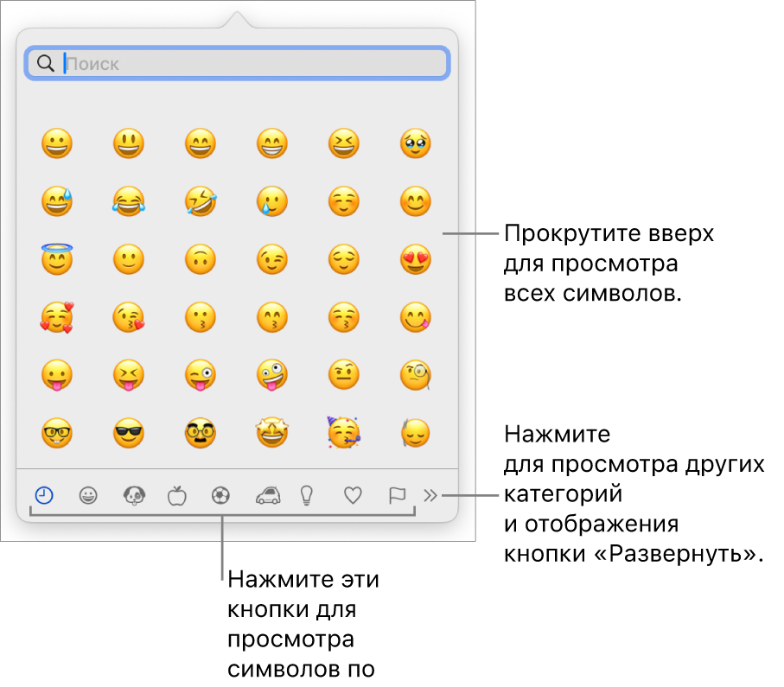The height and width of the screenshot is (687, 784).
Task: Insert the grinning face emoji
Action: point(57,143)
